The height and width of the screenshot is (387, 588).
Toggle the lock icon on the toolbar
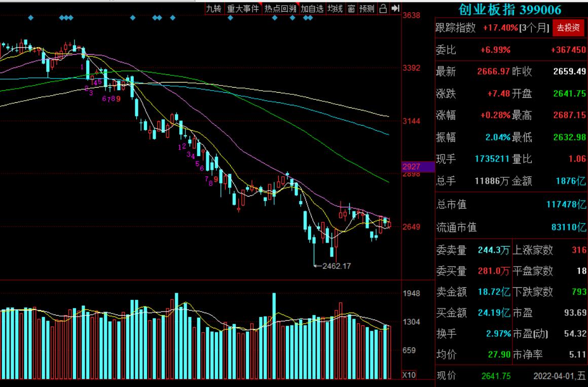tap(382, 9)
